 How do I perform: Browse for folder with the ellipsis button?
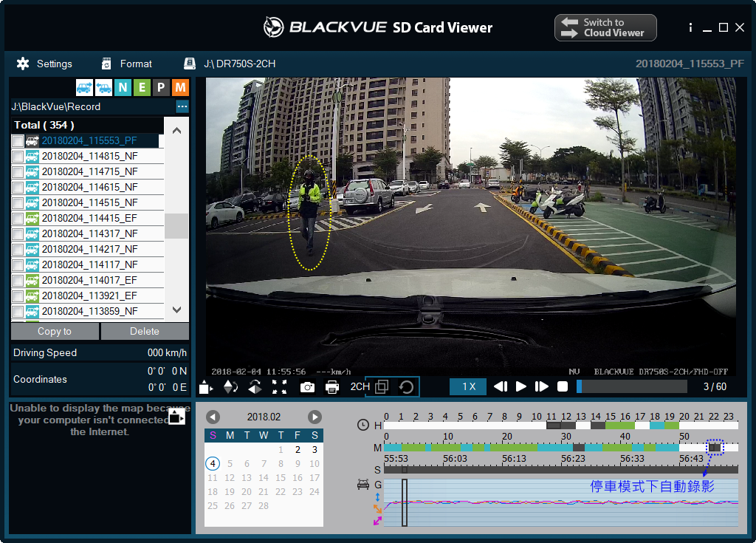pos(182,106)
